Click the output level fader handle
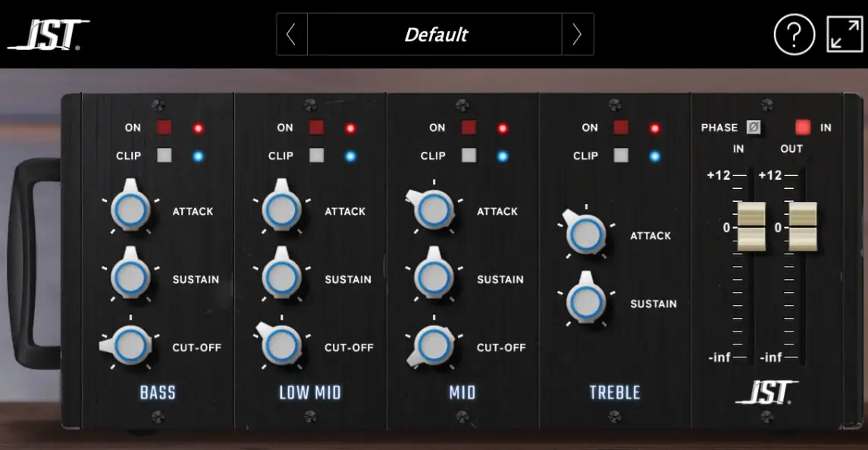This screenshot has width=868, height=450. [x=803, y=226]
